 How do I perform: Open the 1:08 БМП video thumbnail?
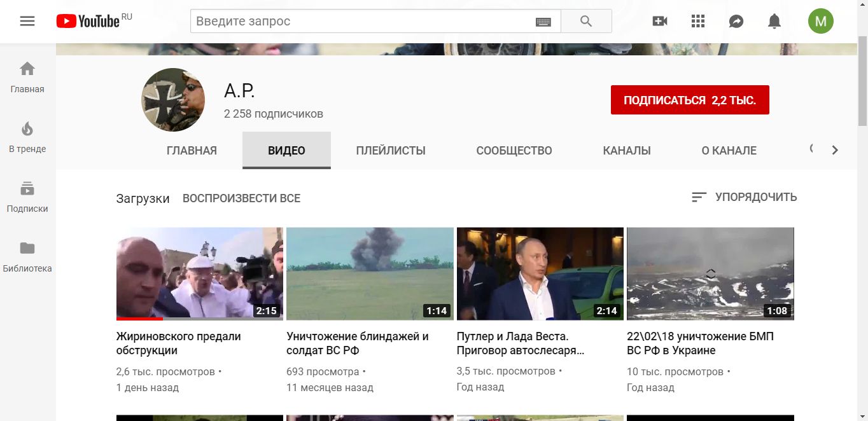[710, 273]
